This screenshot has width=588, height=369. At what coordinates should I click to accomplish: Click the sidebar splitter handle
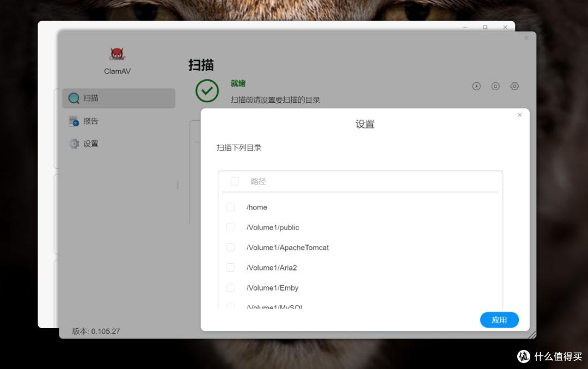coord(177,185)
